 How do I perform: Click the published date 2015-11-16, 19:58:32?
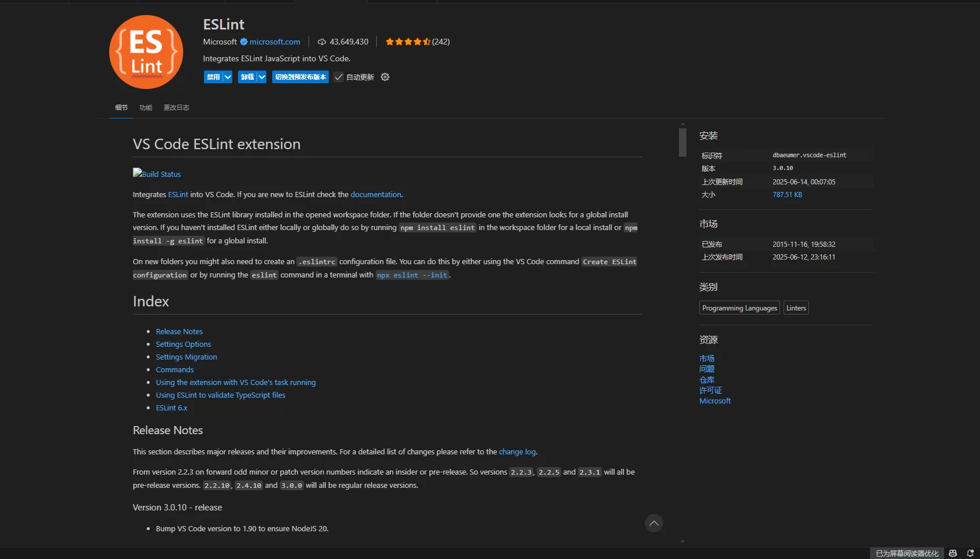click(x=804, y=244)
